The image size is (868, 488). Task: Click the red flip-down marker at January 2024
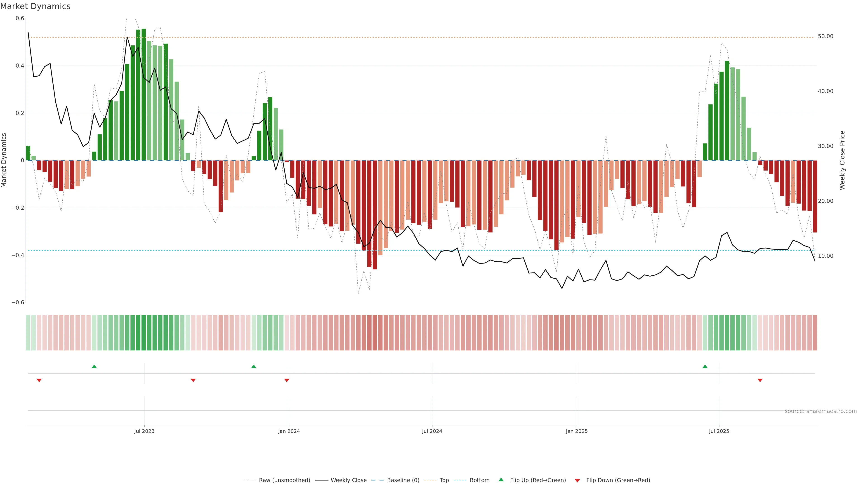pyautogui.click(x=287, y=380)
